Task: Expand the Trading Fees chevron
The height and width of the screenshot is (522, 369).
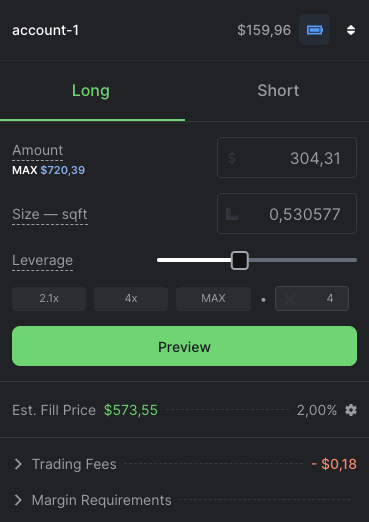Action: [x=18, y=464]
